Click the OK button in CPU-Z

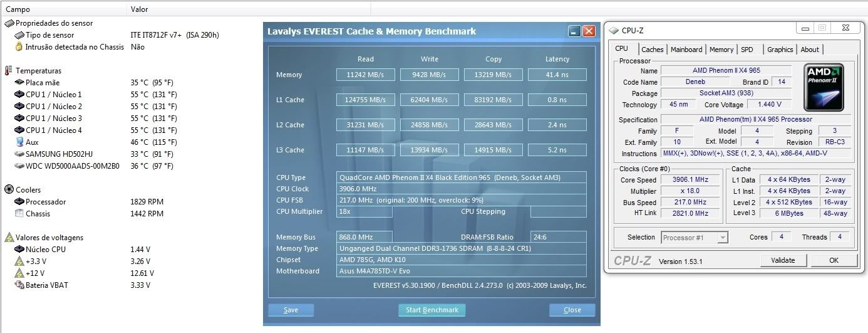tap(834, 260)
